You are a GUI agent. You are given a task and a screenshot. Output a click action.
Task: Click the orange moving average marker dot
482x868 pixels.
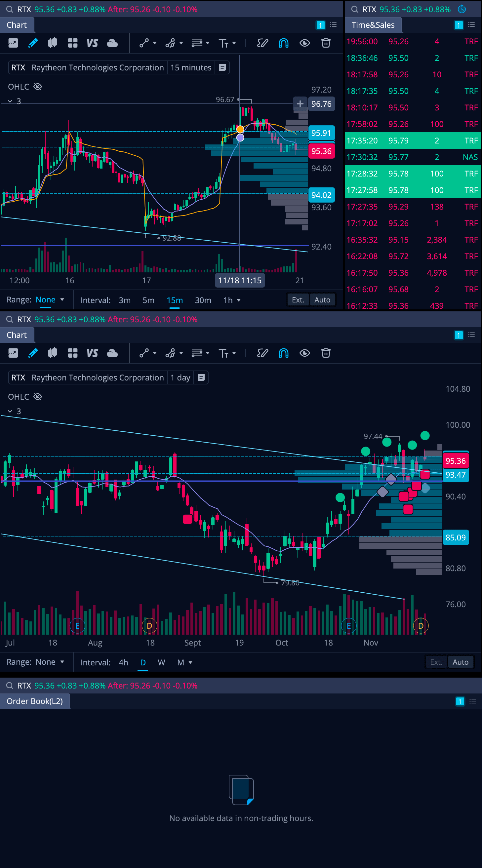(240, 129)
